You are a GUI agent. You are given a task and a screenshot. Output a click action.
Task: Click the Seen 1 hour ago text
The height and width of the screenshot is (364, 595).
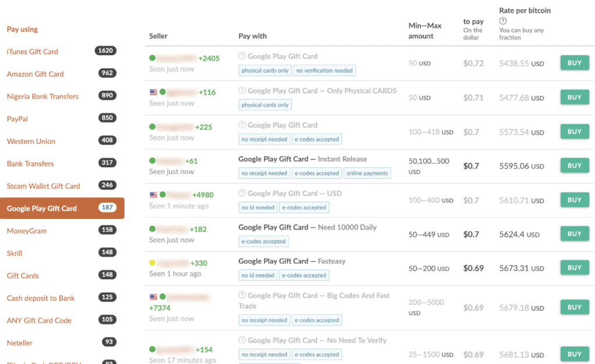[x=175, y=274]
